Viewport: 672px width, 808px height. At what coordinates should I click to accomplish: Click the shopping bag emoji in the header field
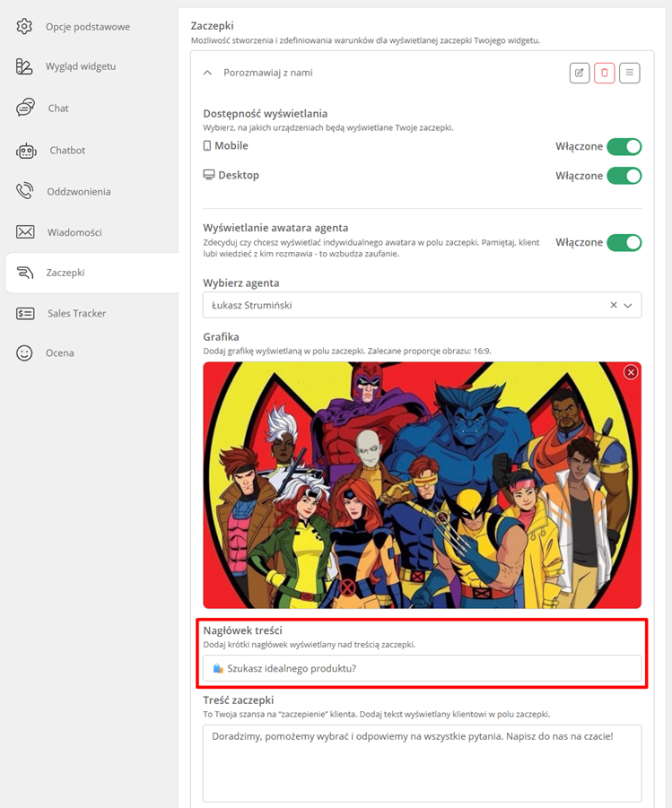218,668
